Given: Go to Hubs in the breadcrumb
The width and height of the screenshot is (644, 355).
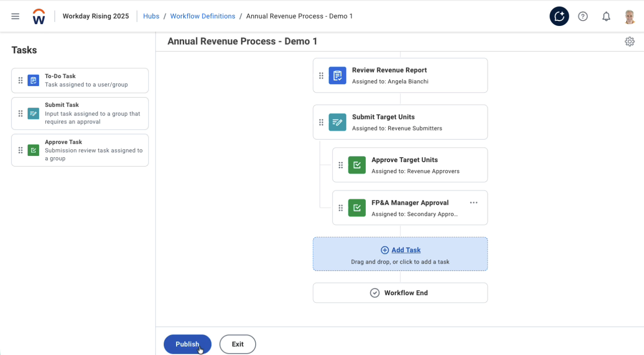Looking at the screenshot, I should [x=151, y=16].
